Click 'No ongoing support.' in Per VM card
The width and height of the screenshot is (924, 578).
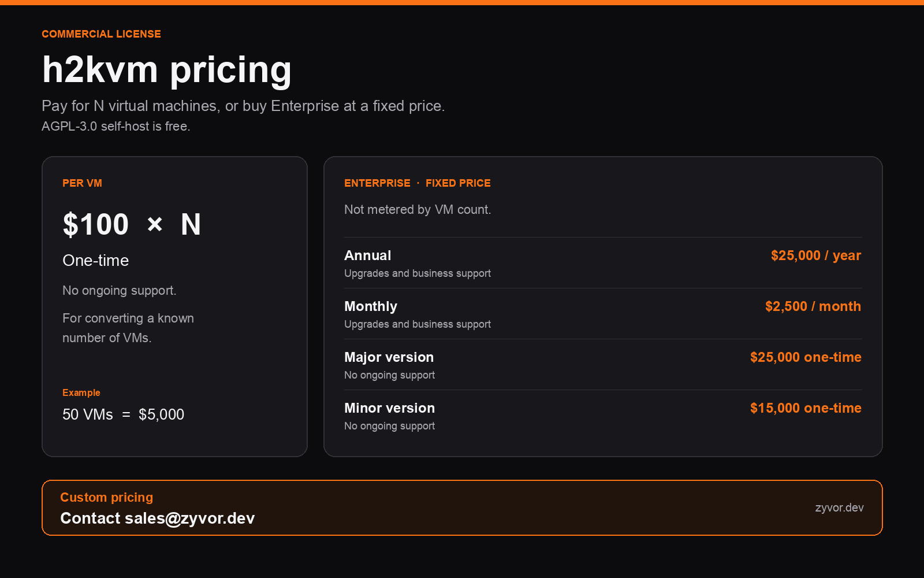pyautogui.click(x=120, y=291)
